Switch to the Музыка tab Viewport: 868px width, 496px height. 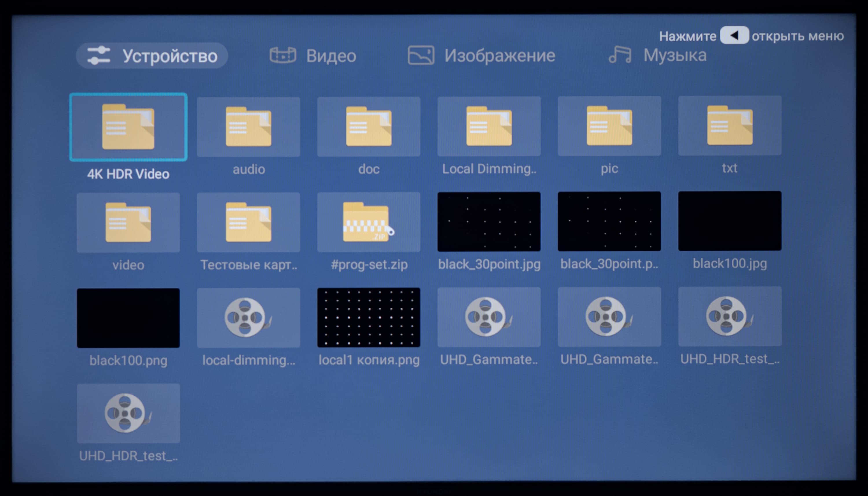coord(658,55)
